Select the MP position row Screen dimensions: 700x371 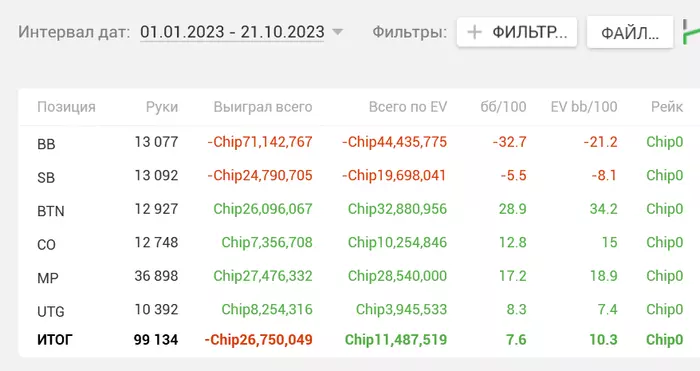359,276
